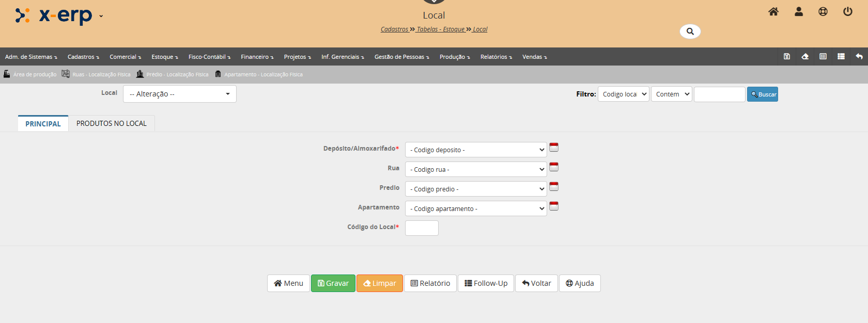Expand the Codigo rua dropdown
Screen dimensions: 868x323
coord(475,169)
